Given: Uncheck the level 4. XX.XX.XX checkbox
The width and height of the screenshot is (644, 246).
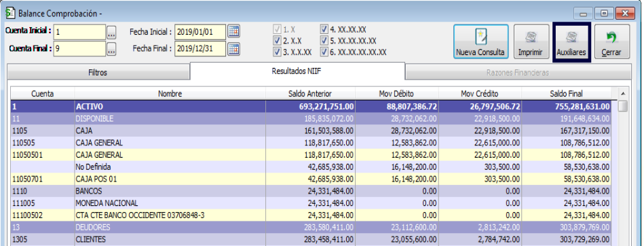Looking at the screenshot, I should 324,30.
